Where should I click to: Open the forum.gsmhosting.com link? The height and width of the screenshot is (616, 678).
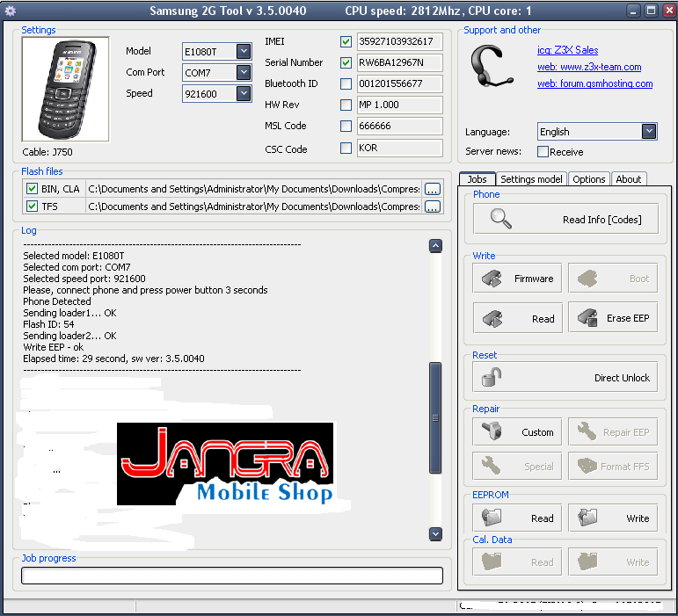point(594,83)
